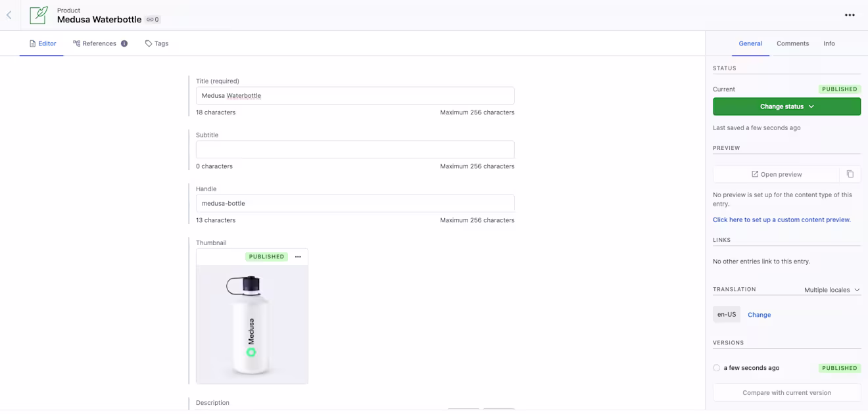This screenshot has height=414, width=868.
Task: Click the custom content preview setup link
Action: (782, 219)
